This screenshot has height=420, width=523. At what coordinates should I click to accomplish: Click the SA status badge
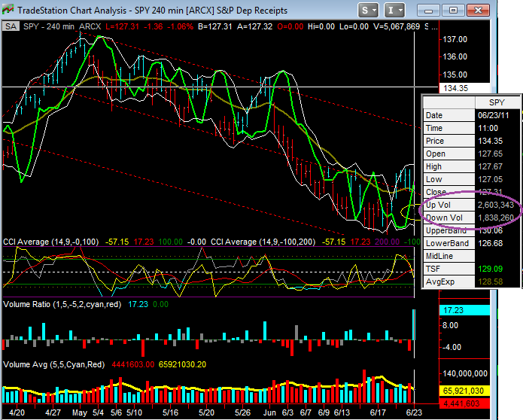[11, 26]
